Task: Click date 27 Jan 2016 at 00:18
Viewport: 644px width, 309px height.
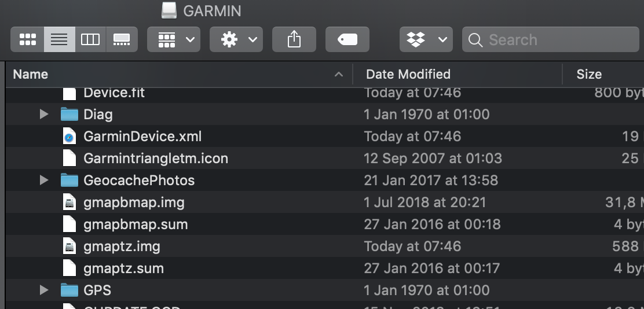Action: click(432, 225)
